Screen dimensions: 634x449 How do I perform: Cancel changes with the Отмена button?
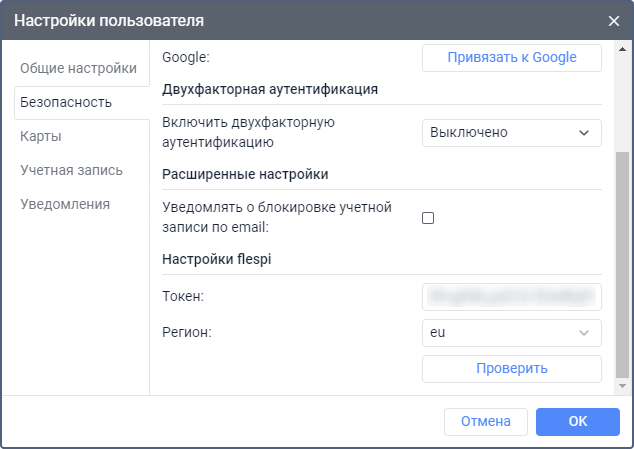[486, 421]
